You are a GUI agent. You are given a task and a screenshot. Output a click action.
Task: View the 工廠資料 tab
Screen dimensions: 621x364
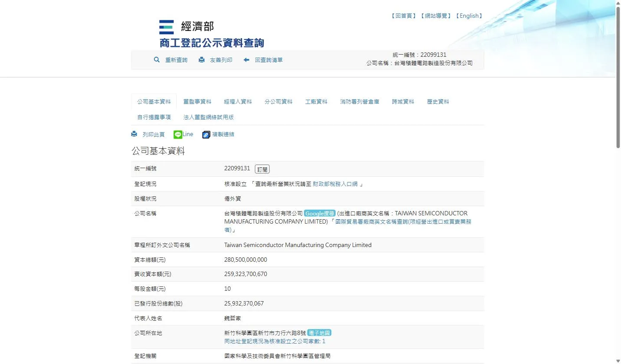pos(316,102)
